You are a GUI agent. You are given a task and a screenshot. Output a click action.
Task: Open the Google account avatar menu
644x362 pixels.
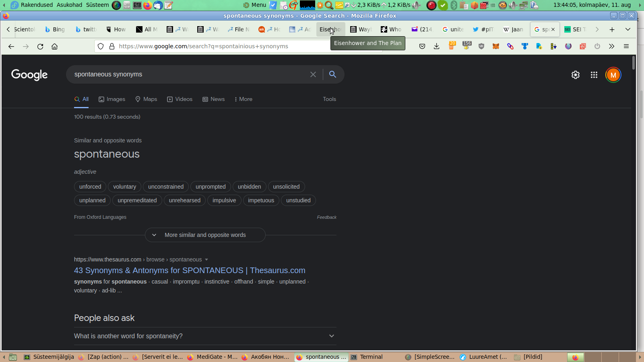(x=613, y=75)
